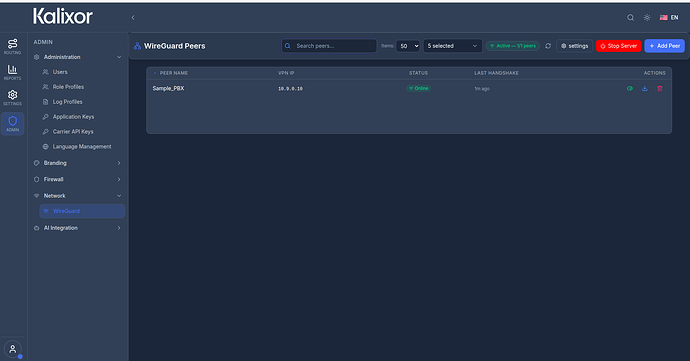690x361 pixels.
Task: Open global search magnifier in top bar
Action: click(x=631, y=18)
